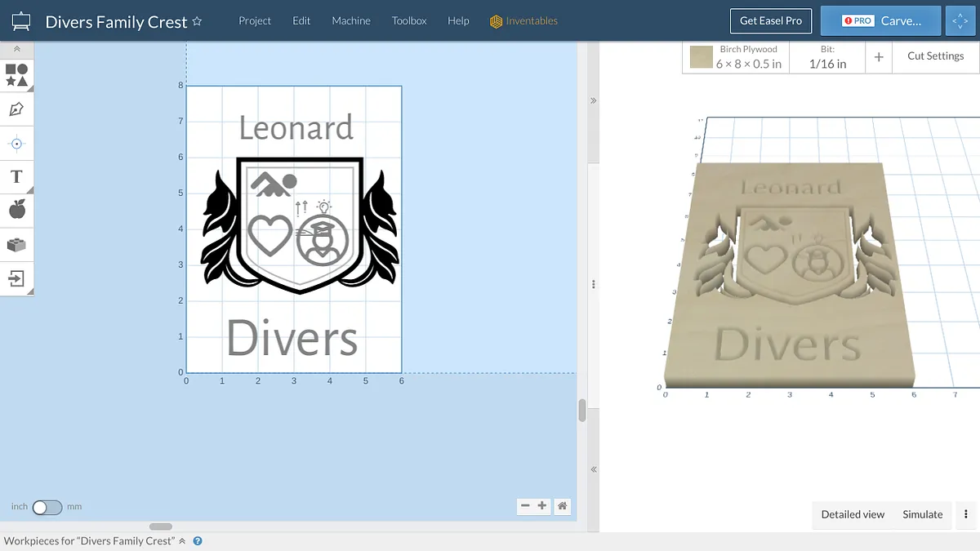The image size is (980, 551).
Task: Collapse the left tool sidebar chevron
Action: pos(16,50)
